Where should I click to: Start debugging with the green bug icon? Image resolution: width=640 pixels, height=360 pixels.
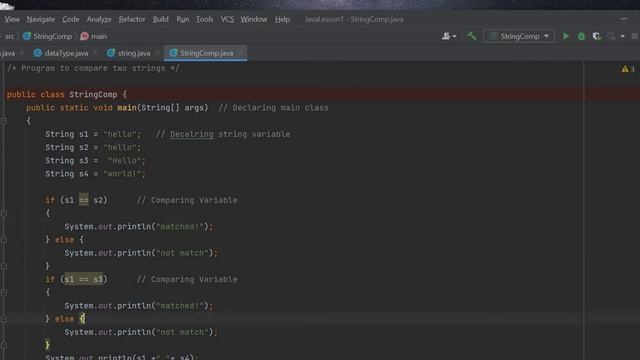click(581, 36)
